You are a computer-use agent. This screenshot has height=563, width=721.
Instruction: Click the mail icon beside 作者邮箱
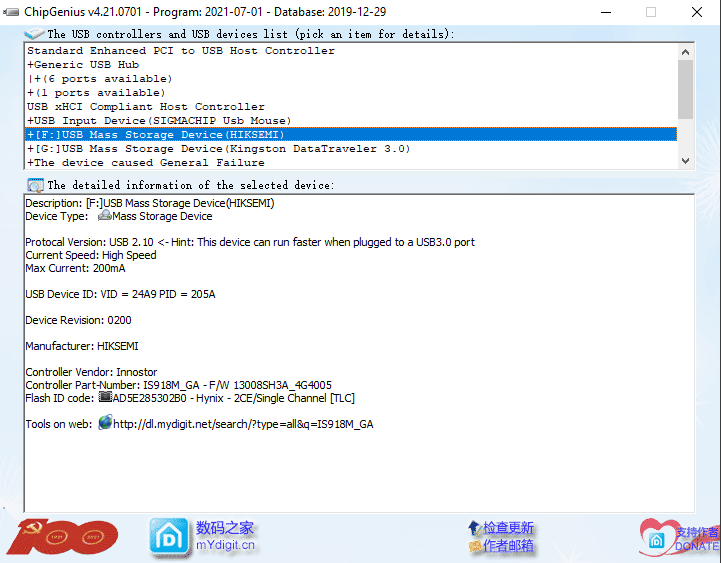point(474,546)
